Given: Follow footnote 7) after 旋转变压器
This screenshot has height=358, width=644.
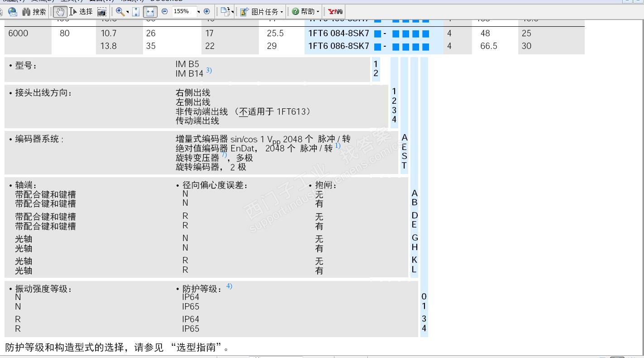Looking at the screenshot, I should pos(224,155).
